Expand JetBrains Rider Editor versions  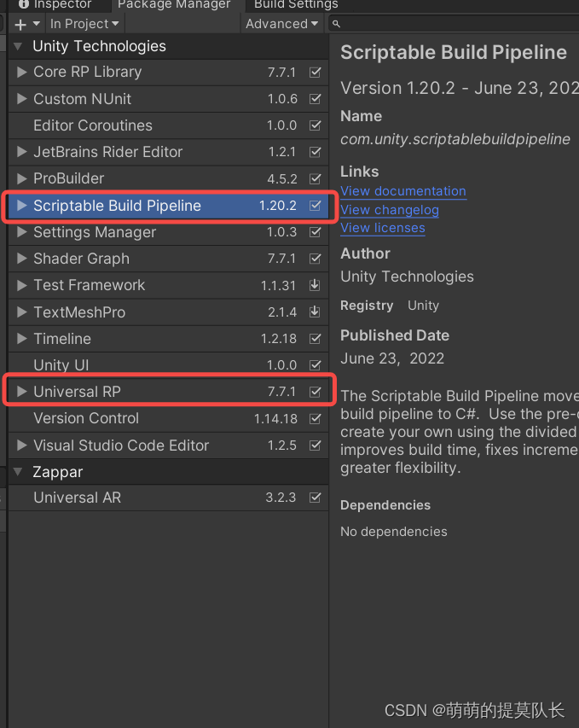pyautogui.click(x=21, y=152)
